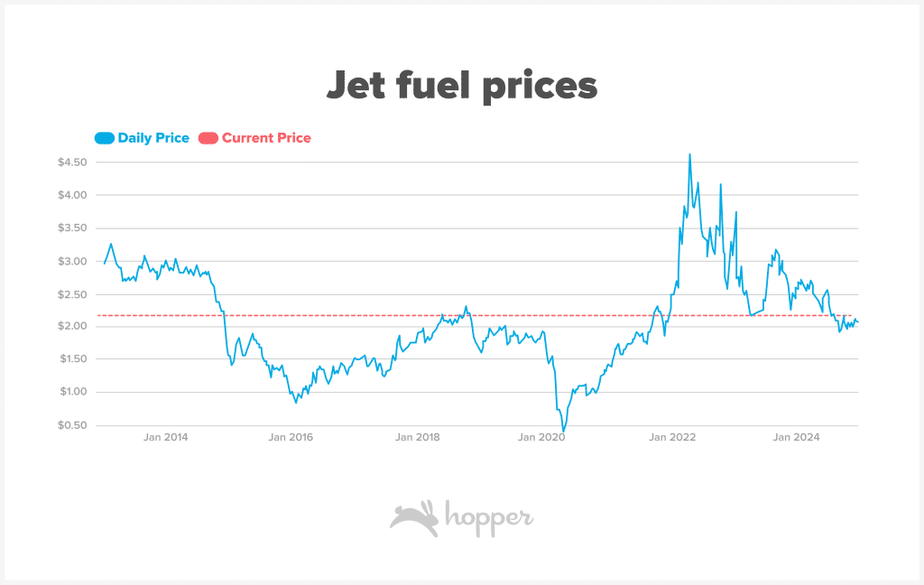Click the Jan 2024 x-axis label
The width and height of the screenshot is (924, 585).
[x=794, y=438]
